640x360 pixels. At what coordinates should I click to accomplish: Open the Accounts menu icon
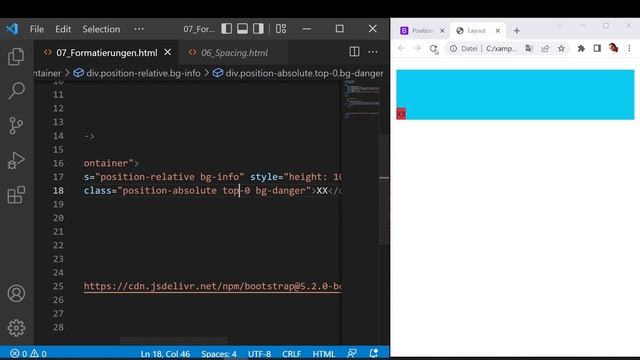(x=16, y=293)
